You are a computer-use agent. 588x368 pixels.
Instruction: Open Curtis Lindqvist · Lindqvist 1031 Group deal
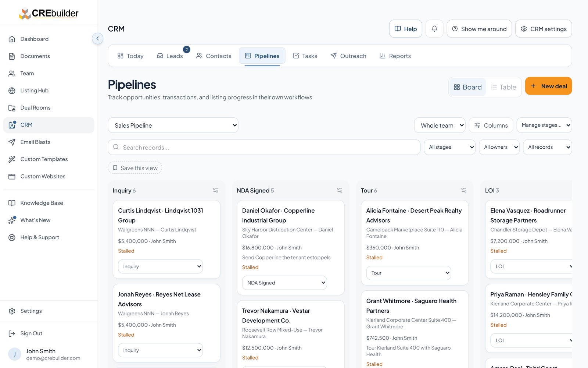(161, 215)
